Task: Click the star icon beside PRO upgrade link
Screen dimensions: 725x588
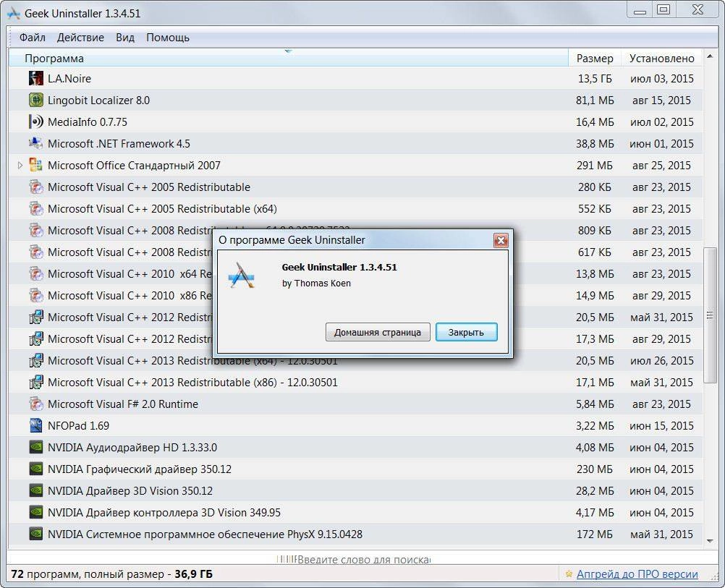Action: tap(569, 574)
